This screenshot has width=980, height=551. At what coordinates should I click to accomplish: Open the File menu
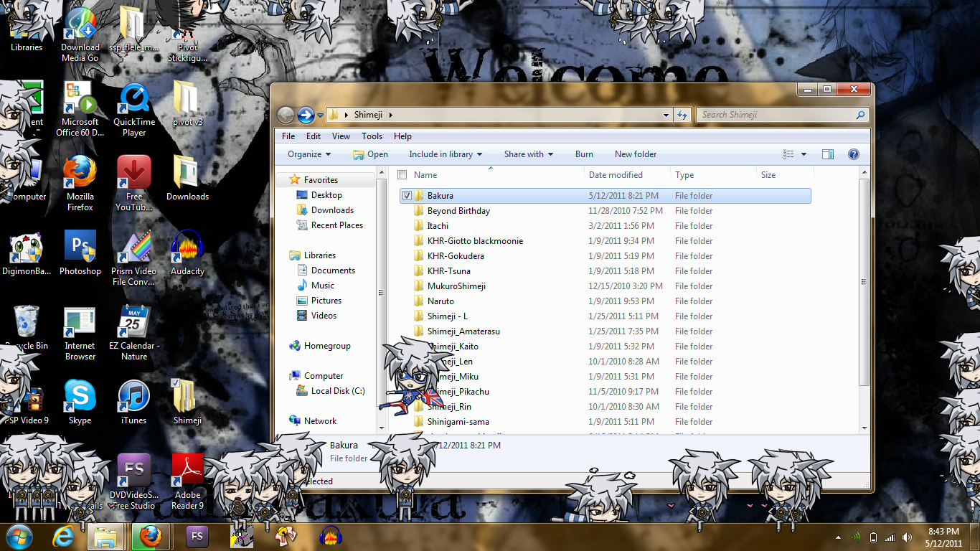[x=288, y=136]
